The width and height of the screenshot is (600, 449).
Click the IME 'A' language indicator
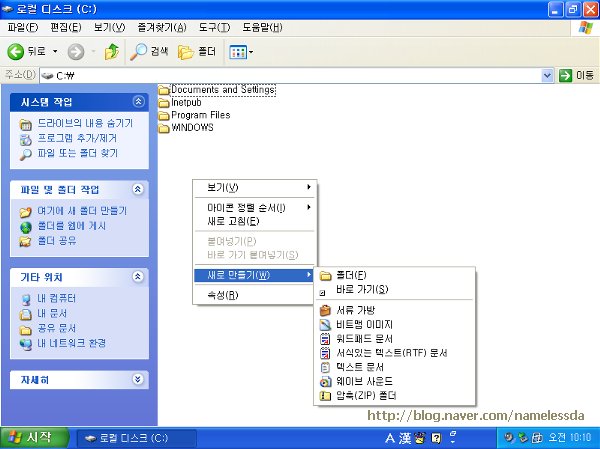(x=390, y=438)
